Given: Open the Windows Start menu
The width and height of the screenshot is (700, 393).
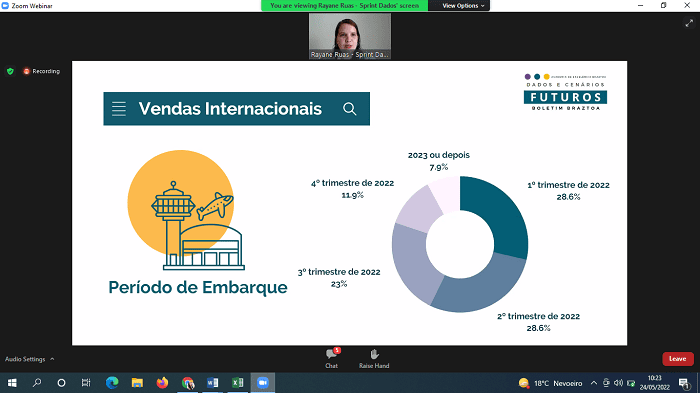Looking at the screenshot, I should tap(12, 383).
